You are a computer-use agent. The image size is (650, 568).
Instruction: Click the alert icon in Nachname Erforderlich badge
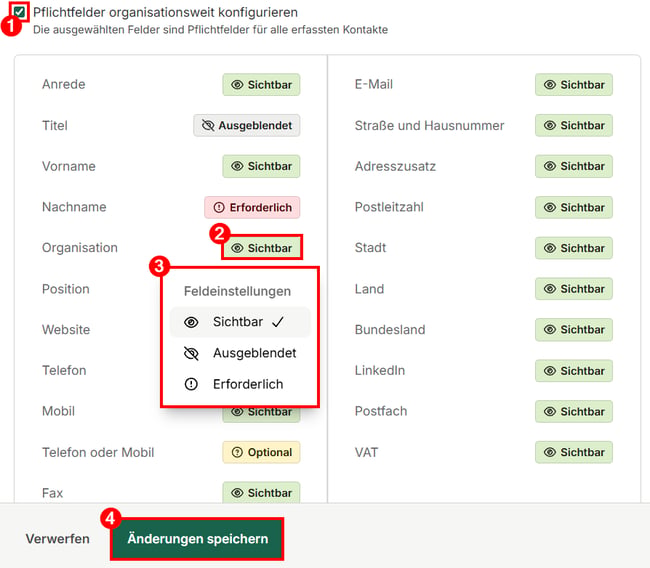point(219,207)
